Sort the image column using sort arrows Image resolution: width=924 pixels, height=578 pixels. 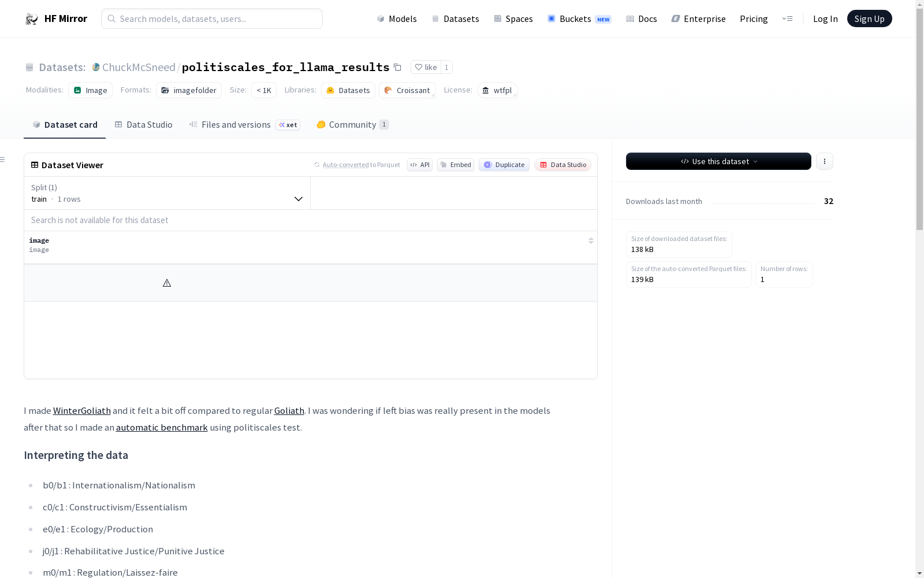click(591, 240)
